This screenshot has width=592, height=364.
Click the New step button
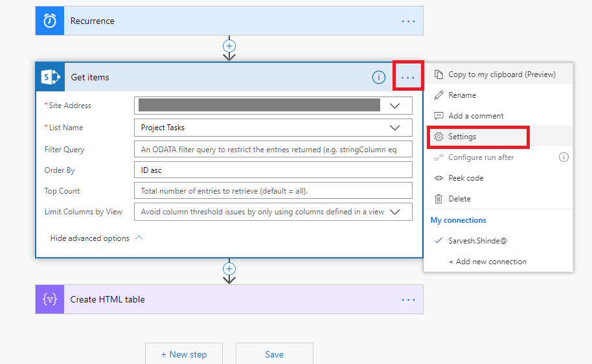point(184,354)
